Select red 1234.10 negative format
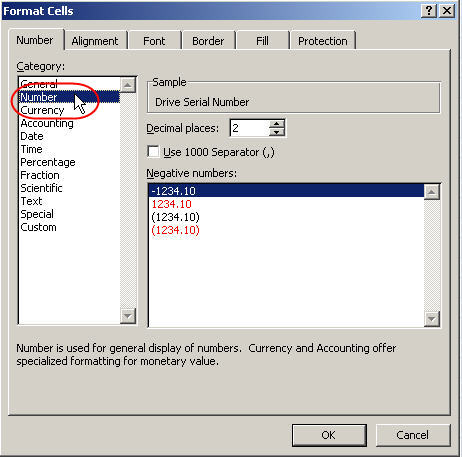The height and width of the screenshot is (457, 462). pos(286,204)
